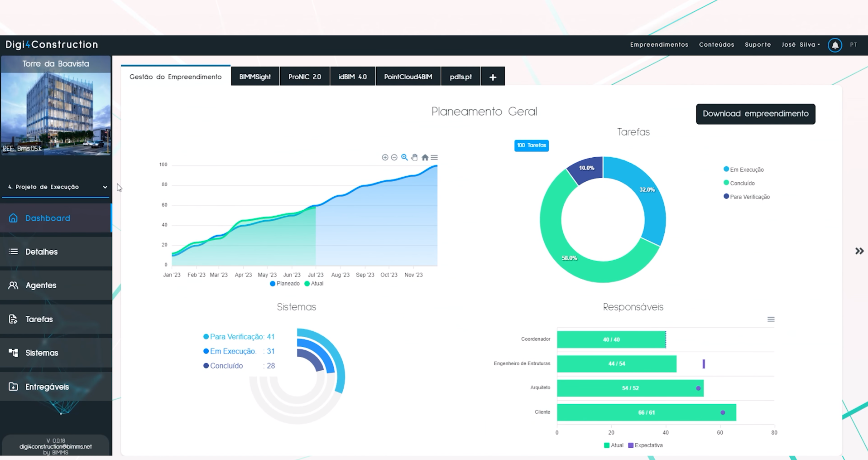Screen dimensions: 868x460
Task: Switch to the BIMMSight tab
Action: (x=255, y=77)
